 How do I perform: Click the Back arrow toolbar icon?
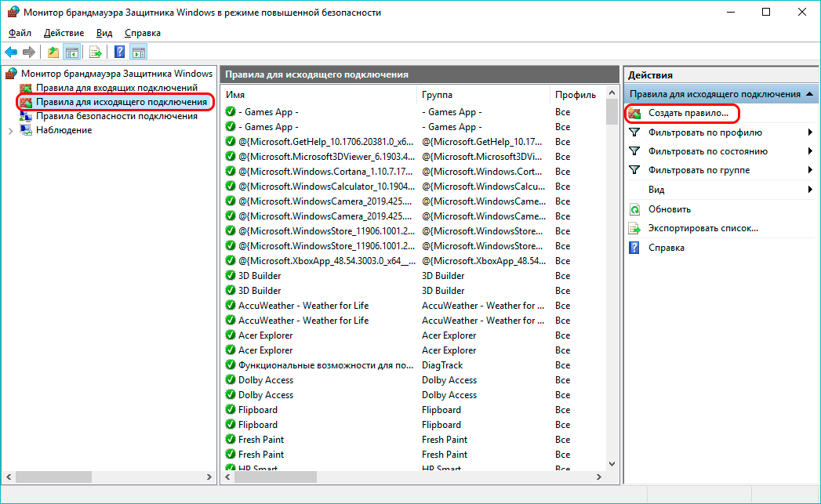[11, 52]
